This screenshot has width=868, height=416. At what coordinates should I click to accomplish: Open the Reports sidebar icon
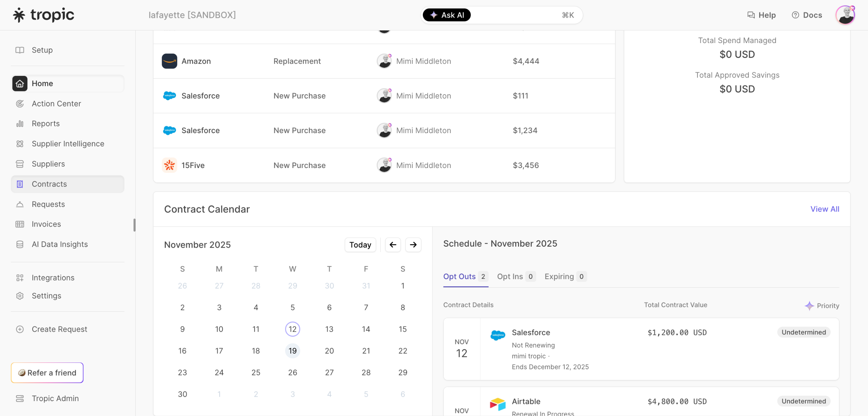pos(20,124)
